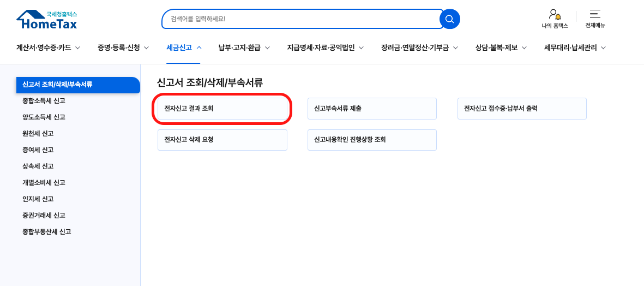Screen dimensions: 644x286
Task: Select 증여세 신고 in sidebar
Action: pyautogui.click(x=38, y=150)
